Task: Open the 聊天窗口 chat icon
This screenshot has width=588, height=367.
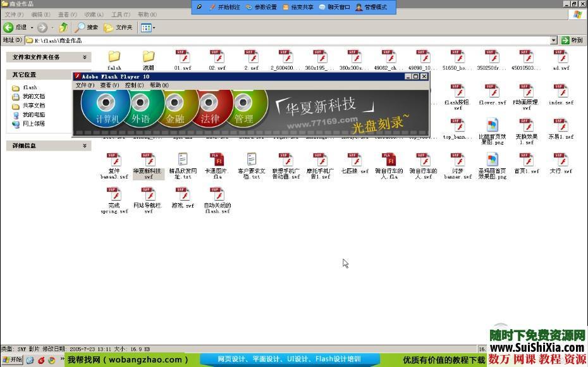Action: point(323,6)
